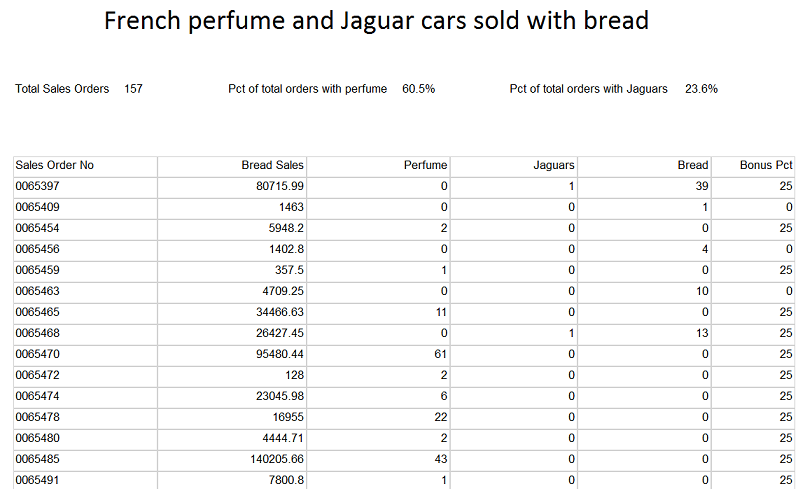
Task: Click the Jaguars percentage value 23.6%
Action: (x=701, y=89)
